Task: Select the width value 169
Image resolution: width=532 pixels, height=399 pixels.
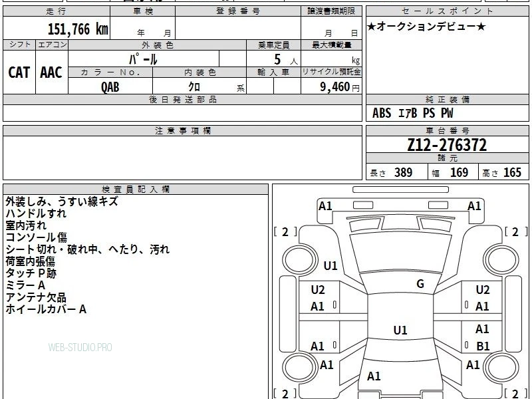Action: (x=459, y=172)
